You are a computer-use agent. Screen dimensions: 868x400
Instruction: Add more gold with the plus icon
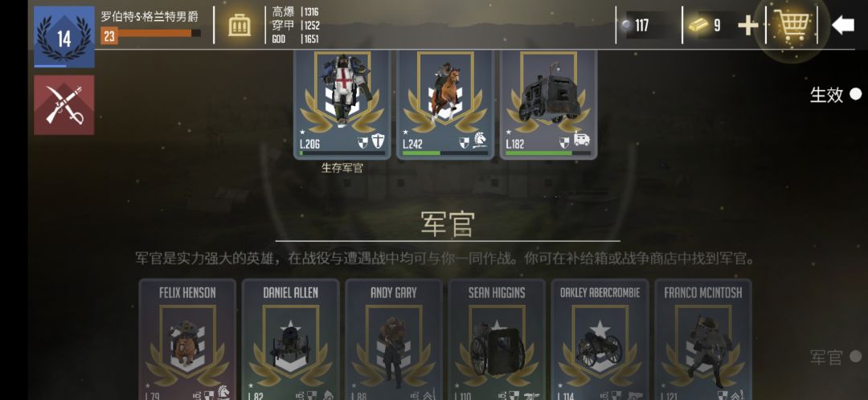(x=748, y=26)
